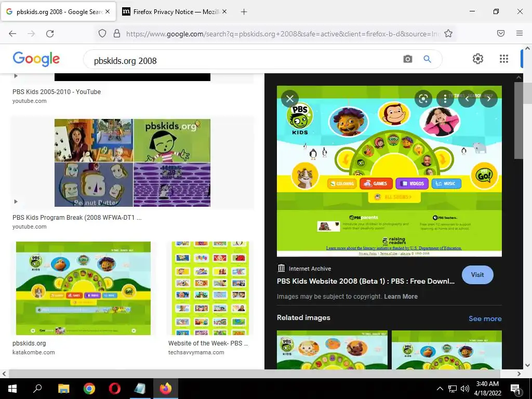Click the address bar URL
The height and width of the screenshot is (399, 532).
283,34
